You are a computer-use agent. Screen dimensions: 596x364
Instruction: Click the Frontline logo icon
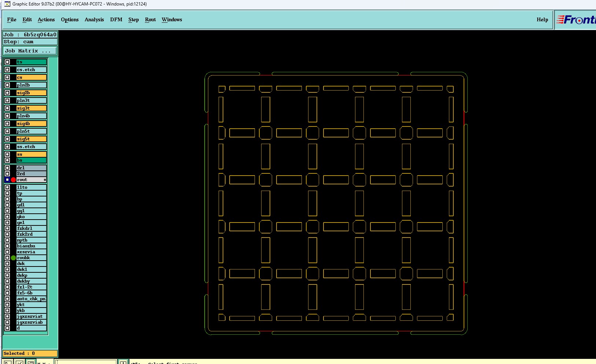[576, 20]
